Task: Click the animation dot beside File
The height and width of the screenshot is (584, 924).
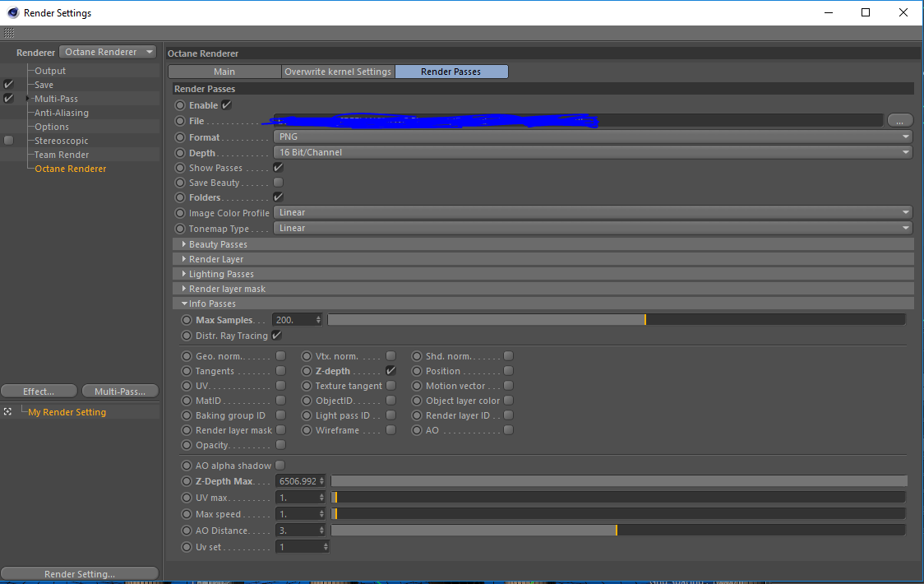Action: (x=180, y=121)
